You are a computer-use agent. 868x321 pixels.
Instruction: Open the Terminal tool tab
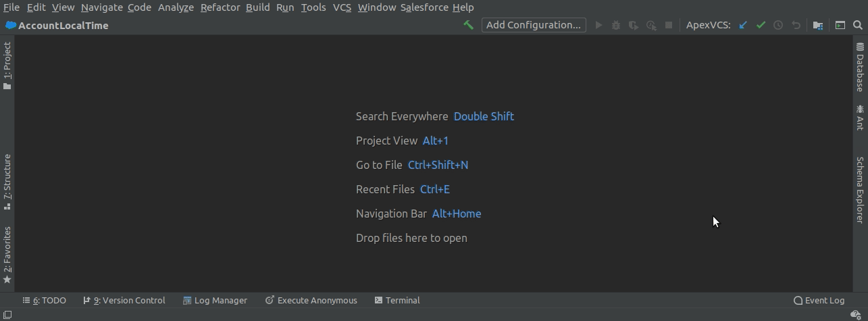pyautogui.click(x=397, y=301)
